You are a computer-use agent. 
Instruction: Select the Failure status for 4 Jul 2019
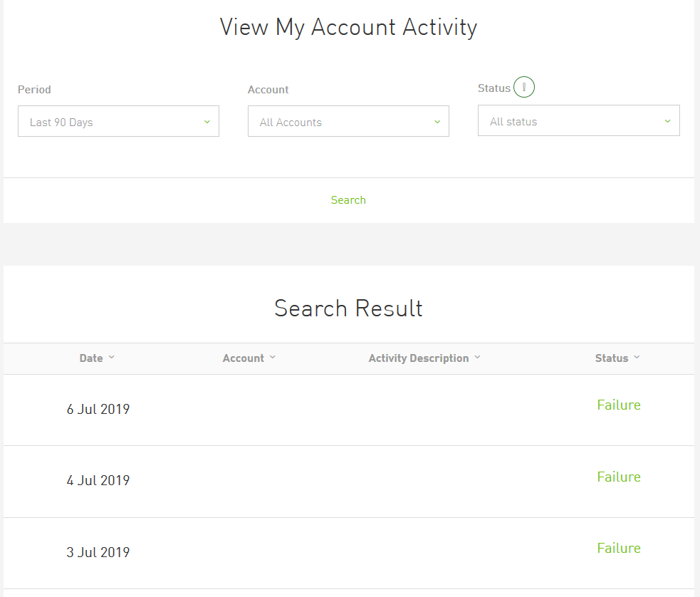coord(619,477)
